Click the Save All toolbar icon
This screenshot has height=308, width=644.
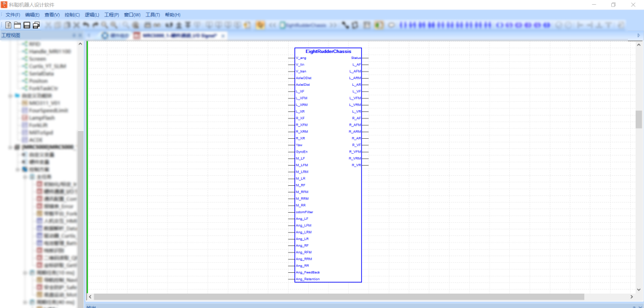pos(36,25)
